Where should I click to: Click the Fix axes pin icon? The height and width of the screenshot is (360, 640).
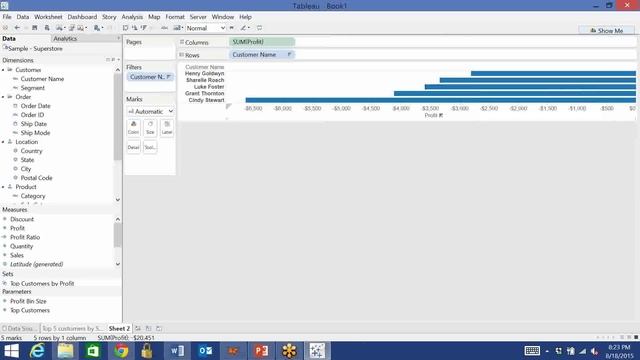pyautogui.click(x=231, y=28)
